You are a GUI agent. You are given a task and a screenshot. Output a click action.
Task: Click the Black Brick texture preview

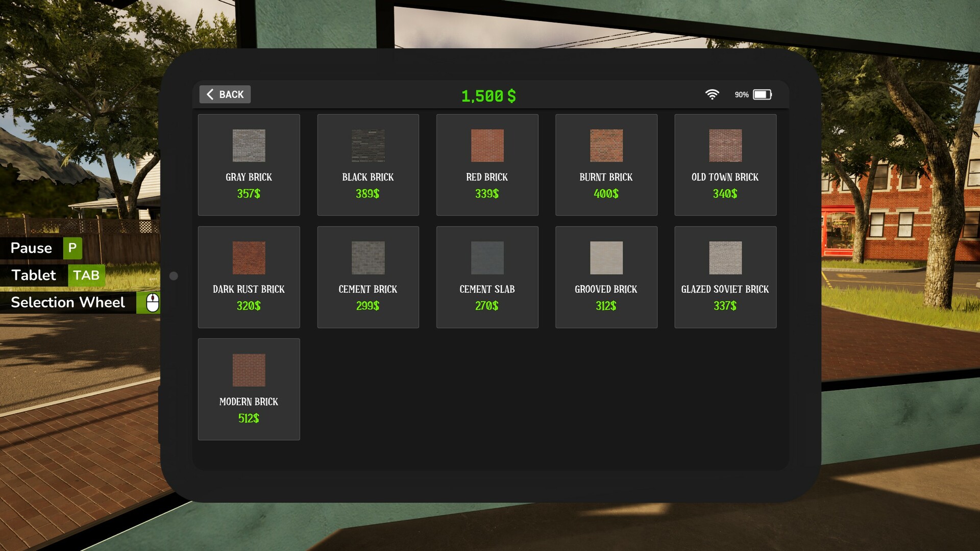tap(368, 145)
